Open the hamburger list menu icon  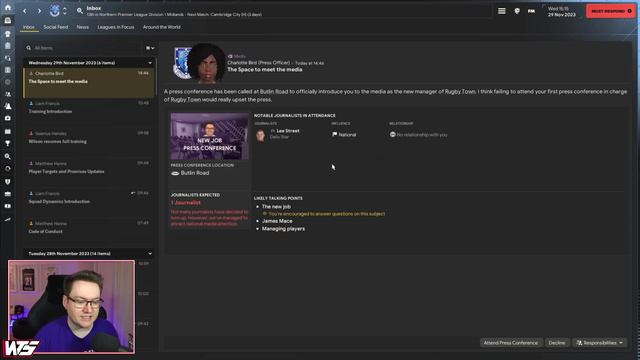click(502, 11)
